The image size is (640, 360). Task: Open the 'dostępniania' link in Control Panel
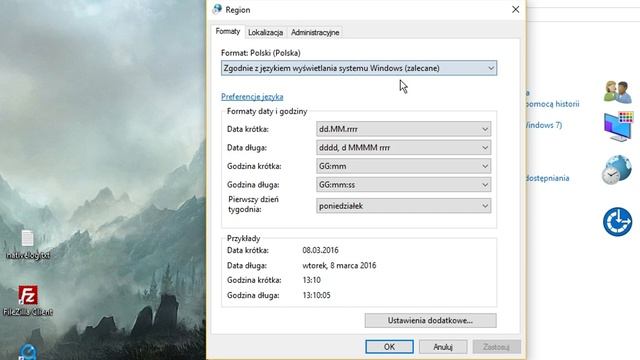click(x=547, y=178)
